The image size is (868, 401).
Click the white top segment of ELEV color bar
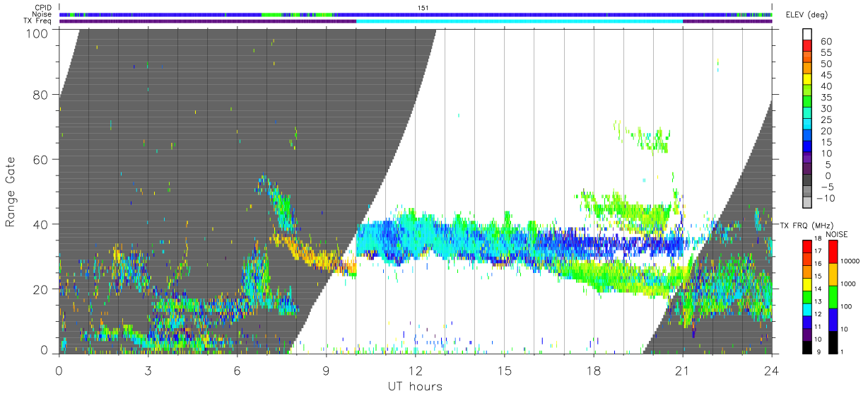point(809,35)
